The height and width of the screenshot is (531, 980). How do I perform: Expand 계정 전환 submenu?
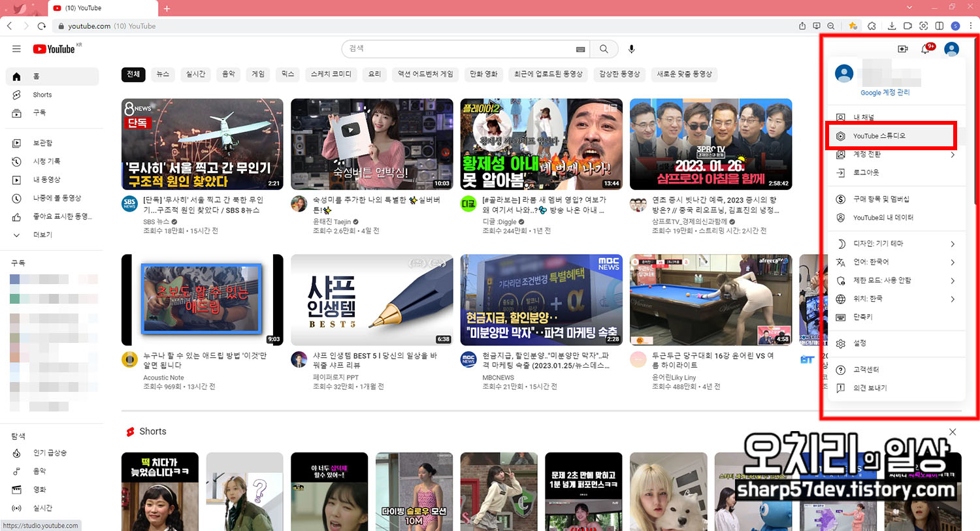[x=896, y=154]
